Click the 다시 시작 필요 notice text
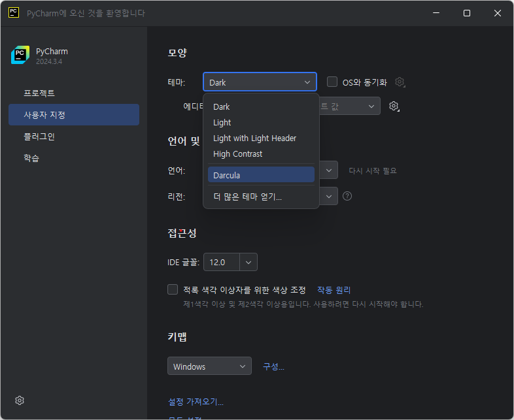The image size is (514, 420). [373, 170]
